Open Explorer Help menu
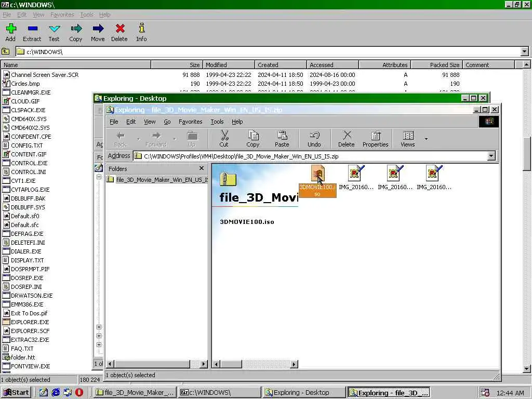The width and height of the screenshot is (532, 399). coord(237,122)
